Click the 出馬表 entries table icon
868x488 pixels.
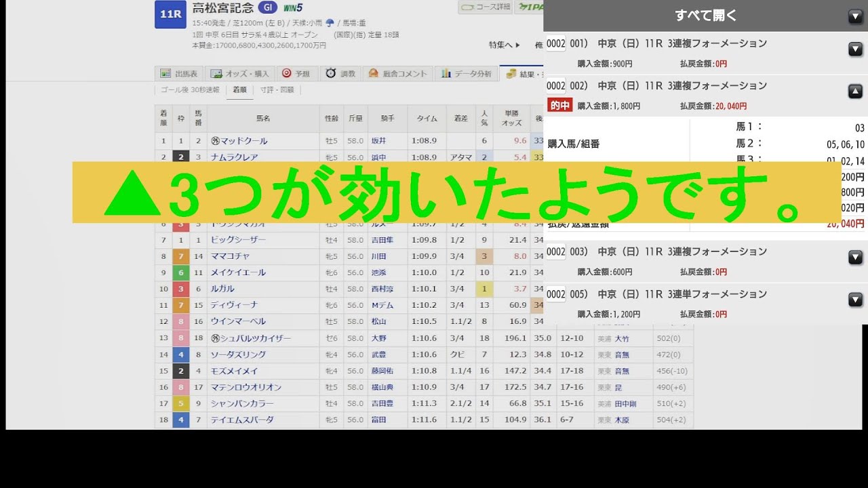pos(165,73)
